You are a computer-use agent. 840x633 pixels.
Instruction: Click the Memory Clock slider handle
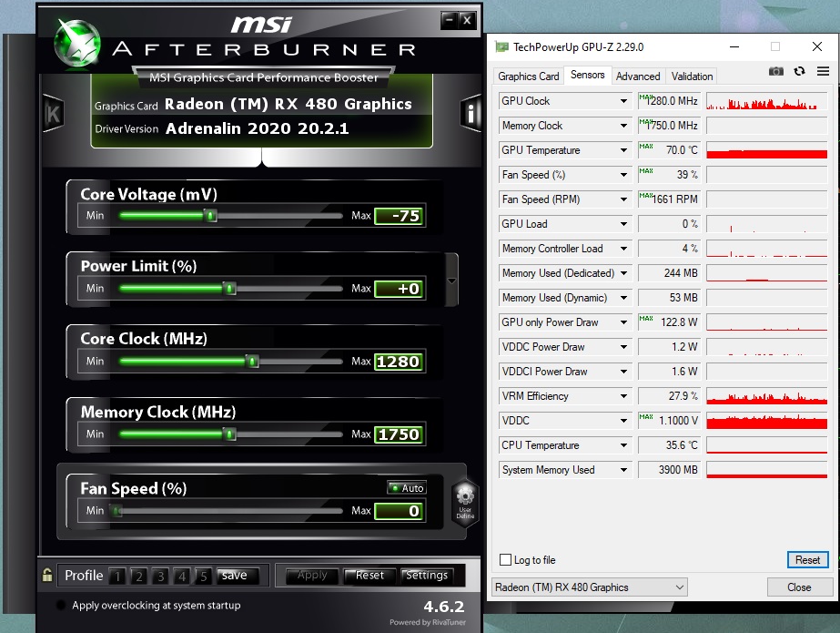click(x=229, y=434)
